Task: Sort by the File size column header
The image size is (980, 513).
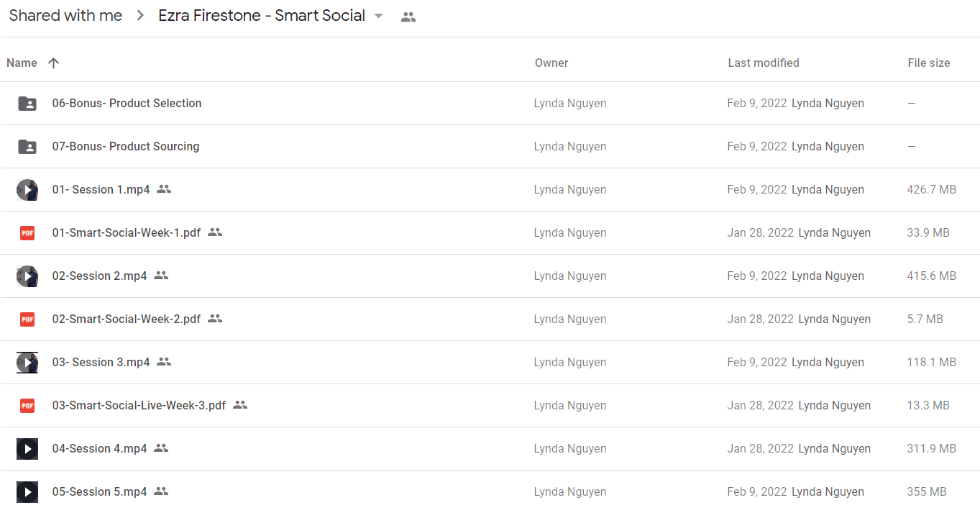Action: pos(929,63)
